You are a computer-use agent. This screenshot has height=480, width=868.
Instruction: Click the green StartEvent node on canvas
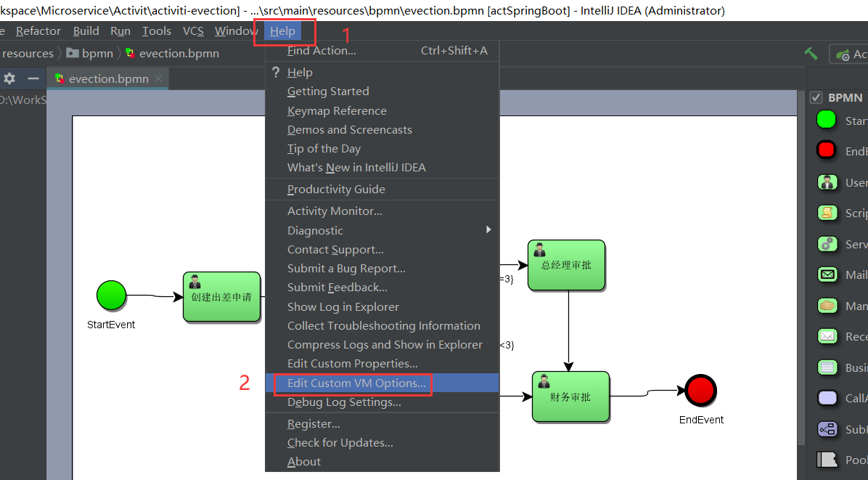(111, 296)
